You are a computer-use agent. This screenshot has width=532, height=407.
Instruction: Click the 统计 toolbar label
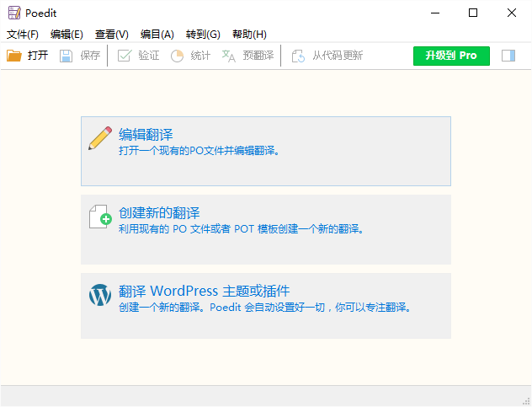(x=200, y=56)
